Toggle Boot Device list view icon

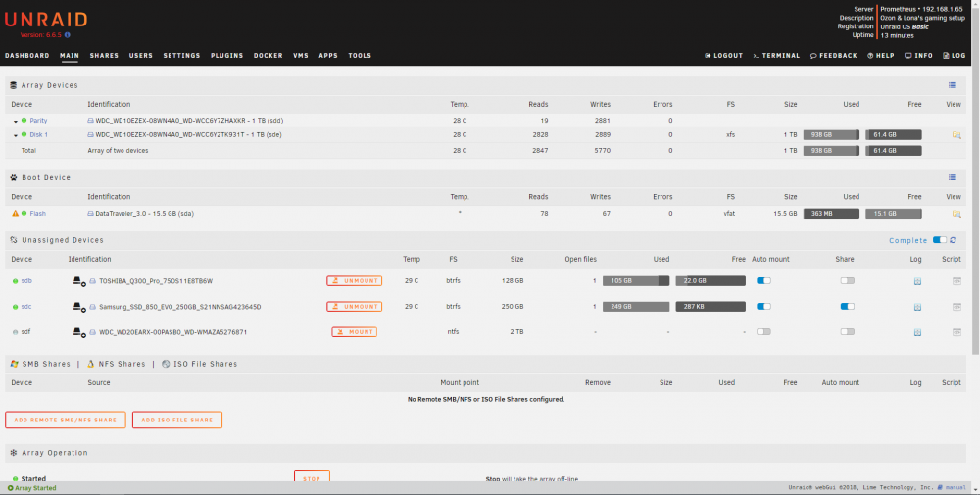click(952, 178)
